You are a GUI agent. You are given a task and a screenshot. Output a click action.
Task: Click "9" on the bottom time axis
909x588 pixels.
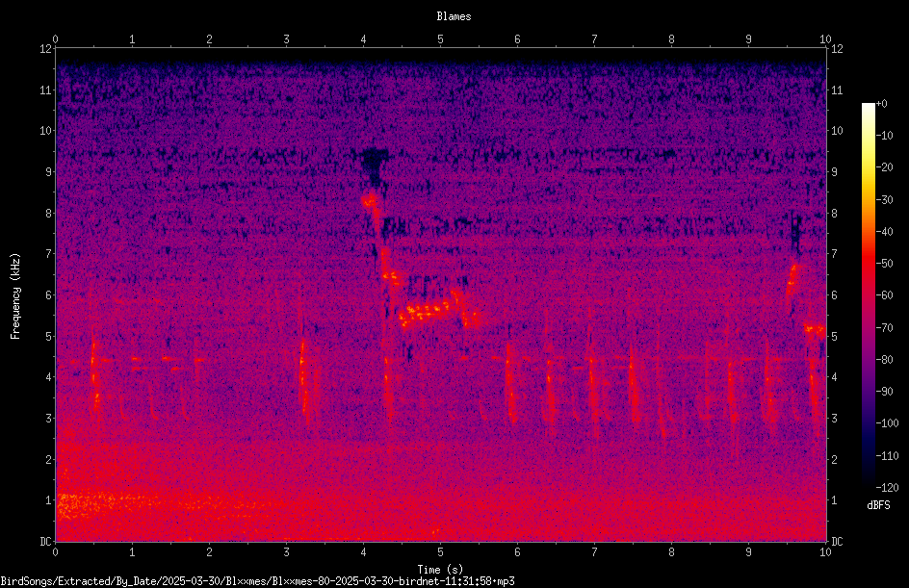pyautogui.click(x=748, y=552)
